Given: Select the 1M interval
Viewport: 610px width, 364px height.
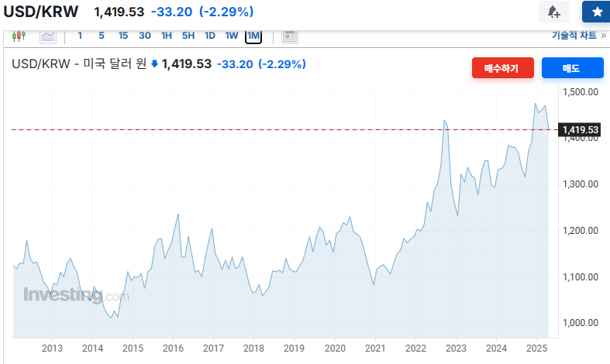Looking at the screenshot, I should tap(253, 36).
